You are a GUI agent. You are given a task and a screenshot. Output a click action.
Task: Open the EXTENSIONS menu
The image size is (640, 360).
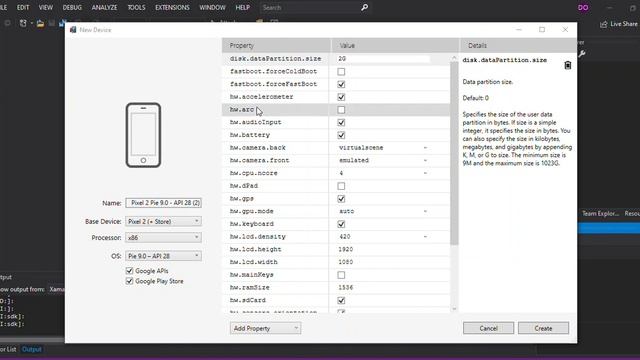click(x=172, y=8)
